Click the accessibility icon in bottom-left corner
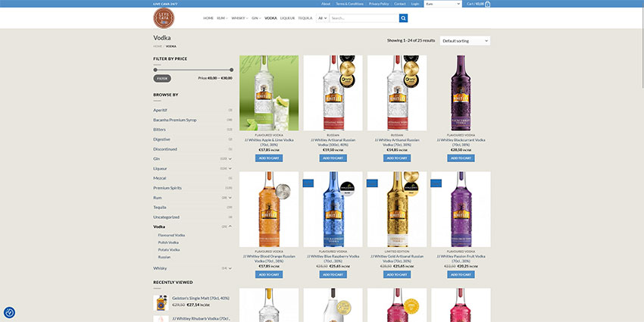 [9, 312]
